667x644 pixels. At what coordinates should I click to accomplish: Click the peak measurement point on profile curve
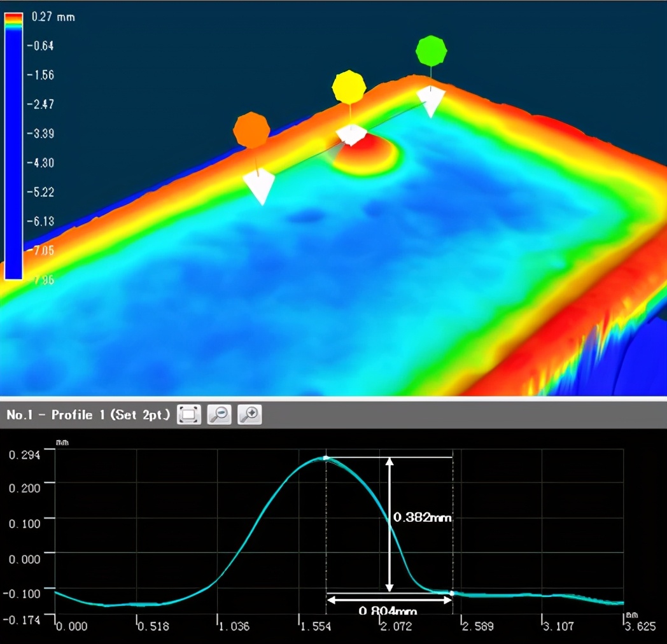[x=326, y=458]
